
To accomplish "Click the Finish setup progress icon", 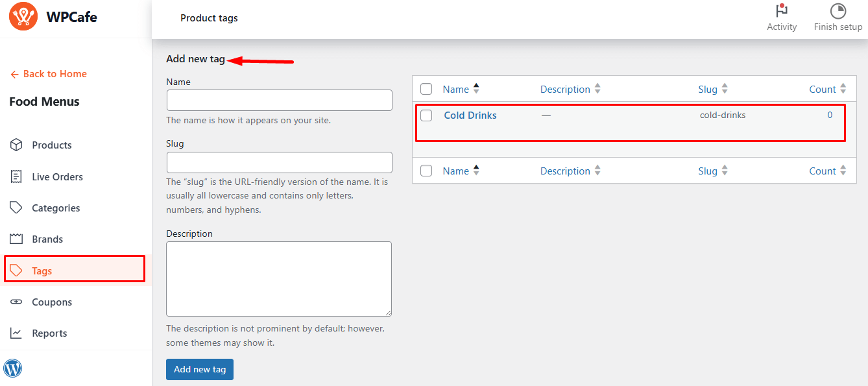I will pyautogui.click(x=838, y=12).
